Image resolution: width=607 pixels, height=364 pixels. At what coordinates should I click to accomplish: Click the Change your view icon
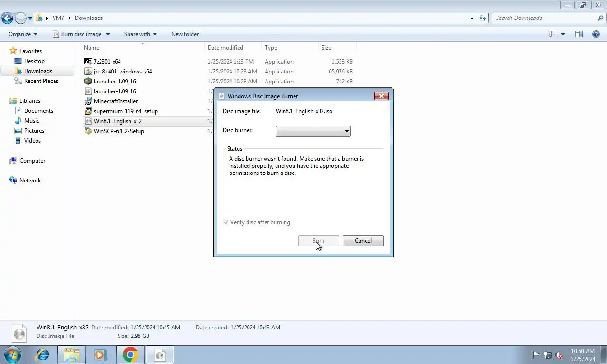pos(553,34)
